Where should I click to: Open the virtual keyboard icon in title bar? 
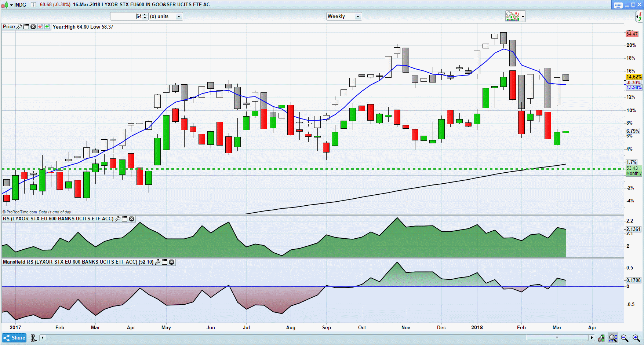point(618,5)
